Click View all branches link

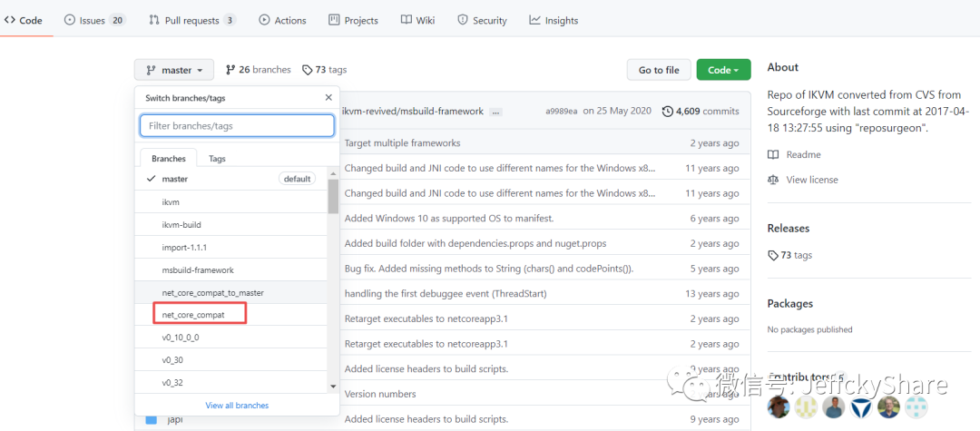click(x=237, y=406)
